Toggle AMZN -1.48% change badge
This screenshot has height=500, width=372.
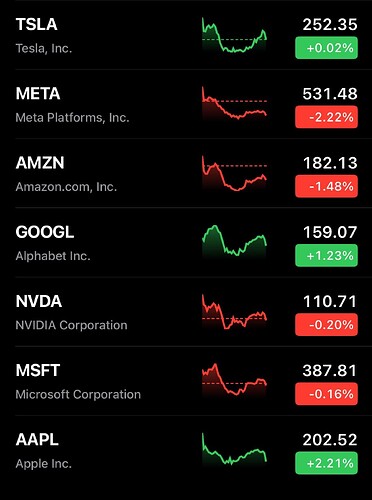tap(326, 186)
